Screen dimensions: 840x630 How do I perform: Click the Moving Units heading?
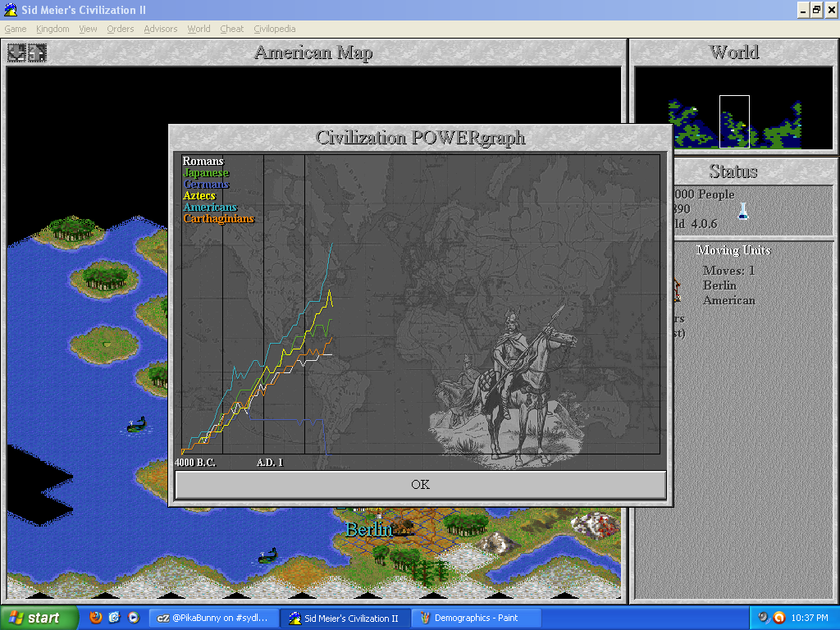point(733,250)
